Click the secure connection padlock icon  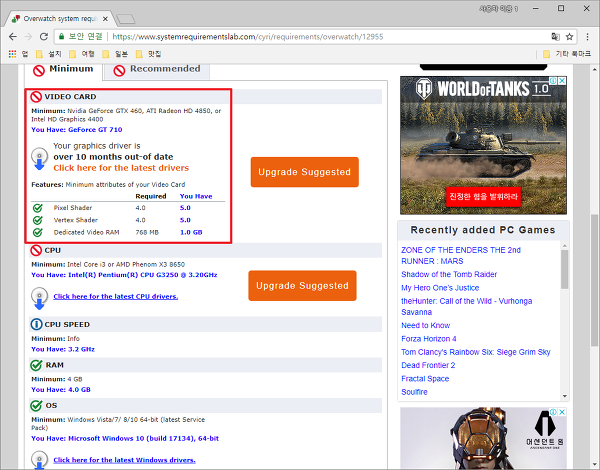coord(61,37)
